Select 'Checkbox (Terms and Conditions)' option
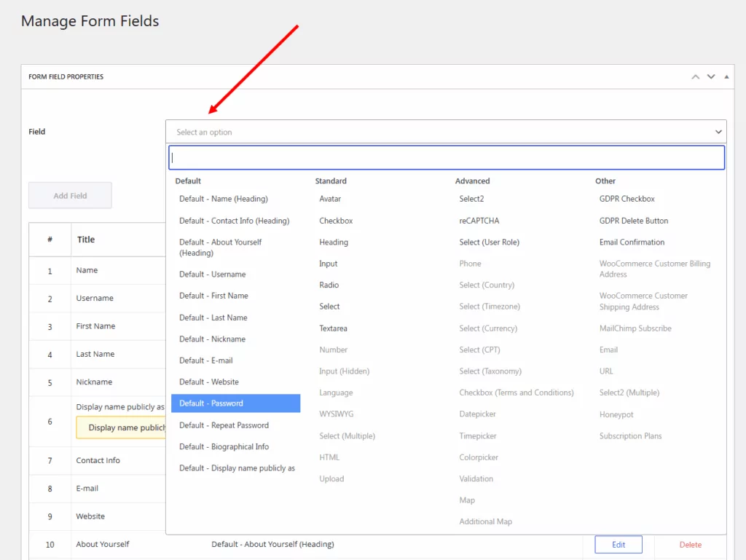 pyautogui.click(x=517, y=393)
